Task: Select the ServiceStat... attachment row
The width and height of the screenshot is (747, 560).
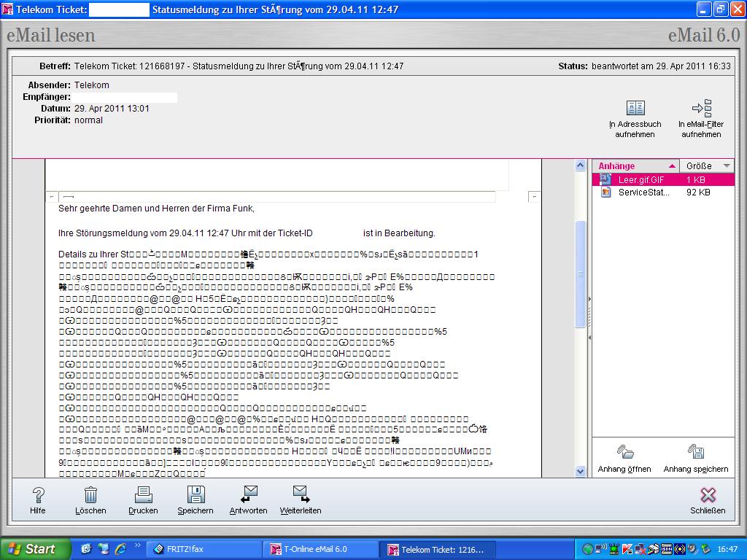Action: (662, 192)
